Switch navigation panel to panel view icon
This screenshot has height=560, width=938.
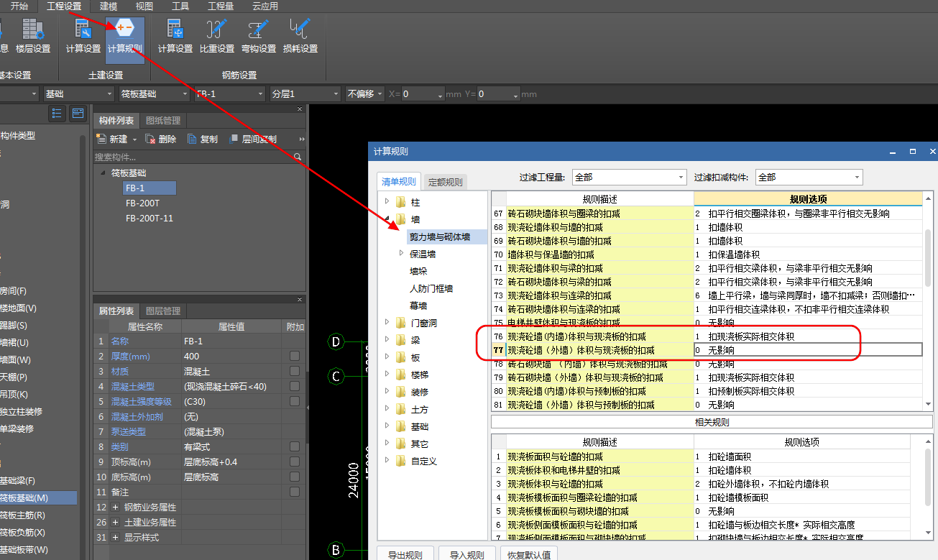(x=77, y=113)
